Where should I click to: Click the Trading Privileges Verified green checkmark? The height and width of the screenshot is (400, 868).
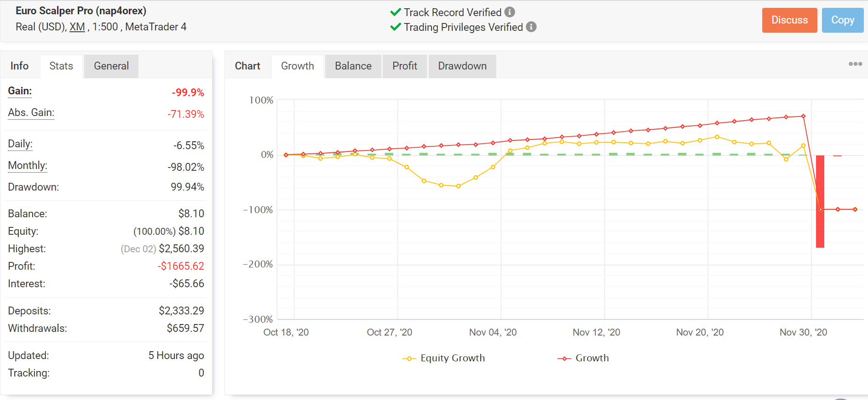[x=396, y=27]
